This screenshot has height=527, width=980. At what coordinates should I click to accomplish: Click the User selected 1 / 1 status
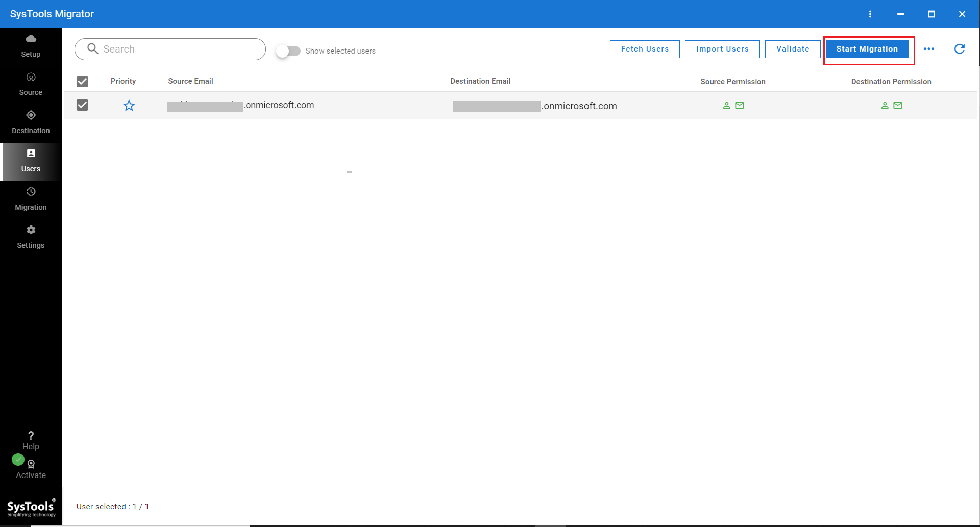pyautogui.click(x=112, y=507)
